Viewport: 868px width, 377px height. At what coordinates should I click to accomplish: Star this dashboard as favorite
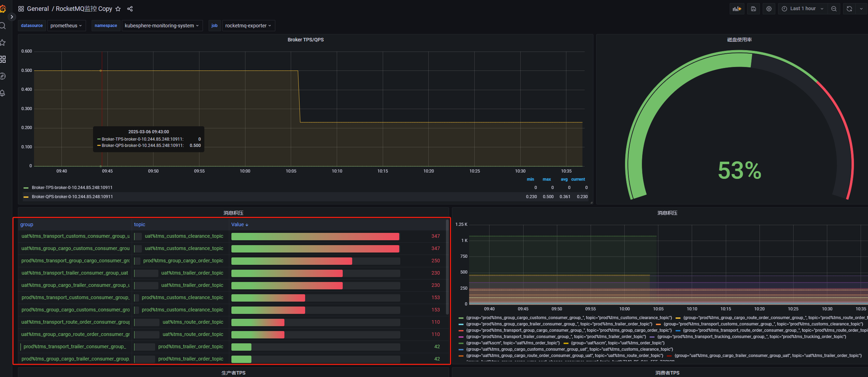[118, 9]
